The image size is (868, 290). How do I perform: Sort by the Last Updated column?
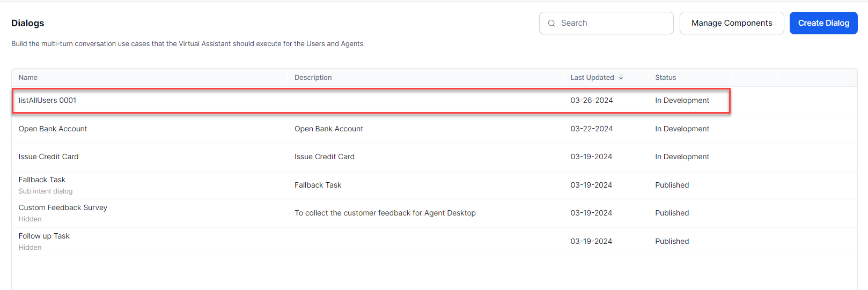tap(592, 78)
